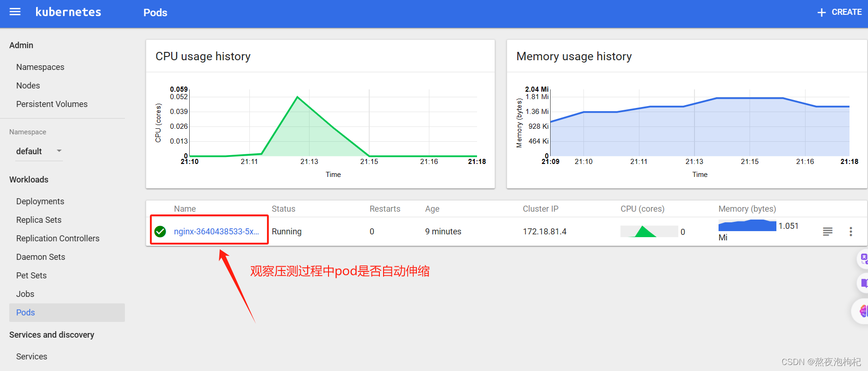
Task: Click the cluster IP 172.18.81.4
Action: click(545, 232)
